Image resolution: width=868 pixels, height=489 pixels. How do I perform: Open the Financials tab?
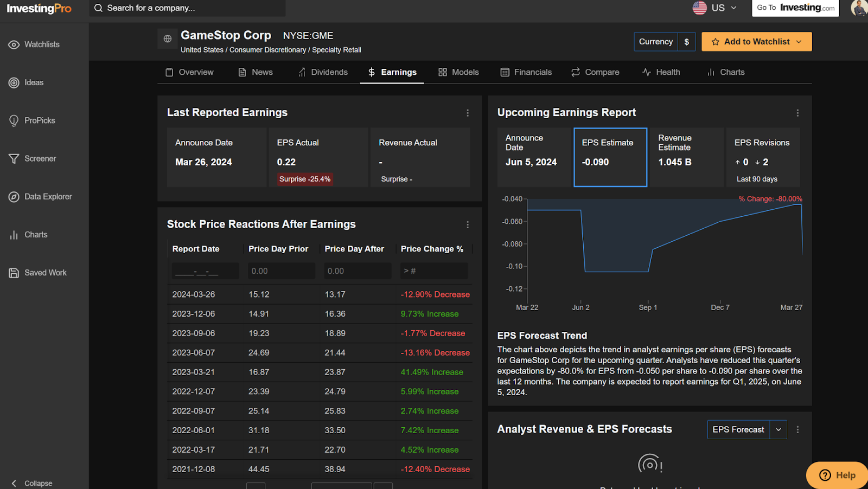(526, 72)
